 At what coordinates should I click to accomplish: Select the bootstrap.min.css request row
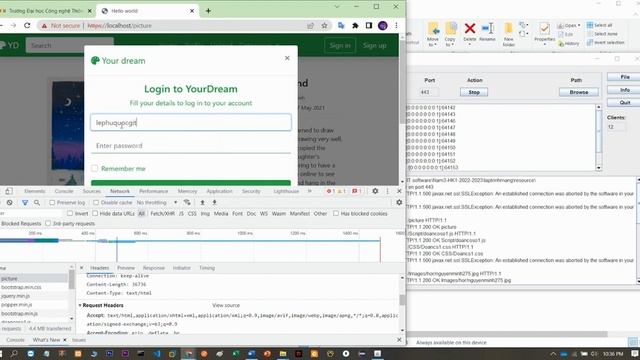[34, 287]
